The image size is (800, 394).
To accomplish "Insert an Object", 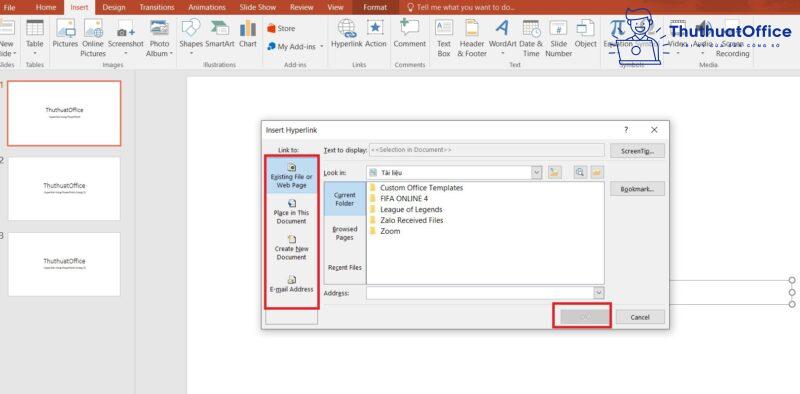I will pos(585,34).
